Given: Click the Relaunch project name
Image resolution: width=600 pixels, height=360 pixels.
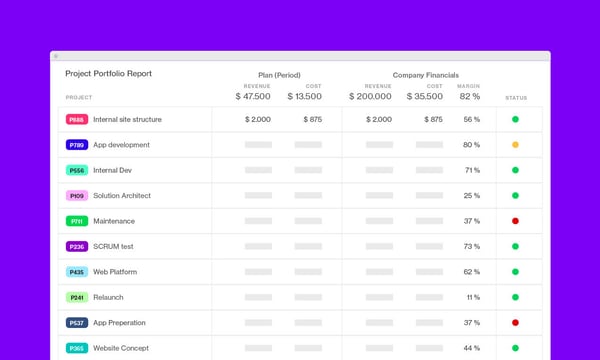Looking at the screenshot, I should tap(108, 297).
